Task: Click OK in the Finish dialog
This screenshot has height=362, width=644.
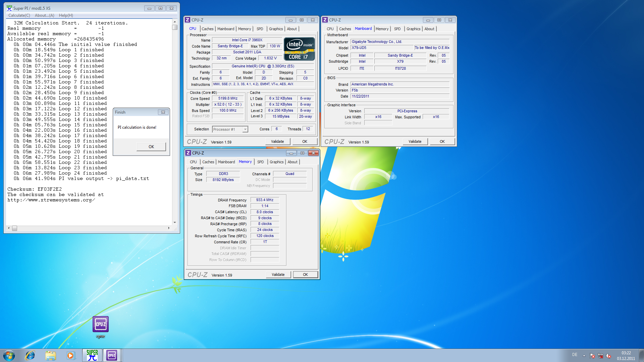Action: point(151,147)
